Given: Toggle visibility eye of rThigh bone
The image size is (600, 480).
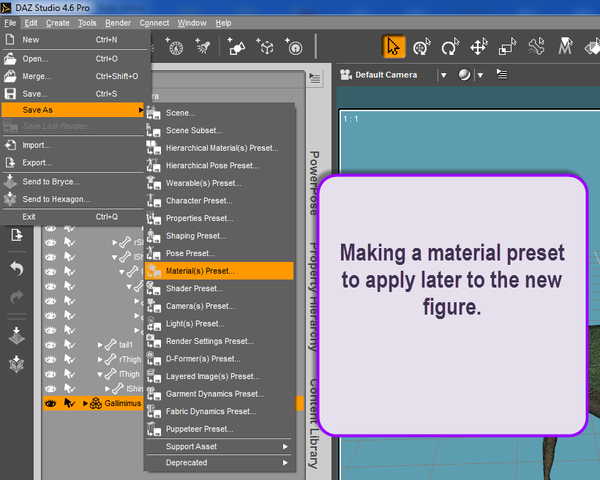Looking at the screenshot, I should point(51,359).
